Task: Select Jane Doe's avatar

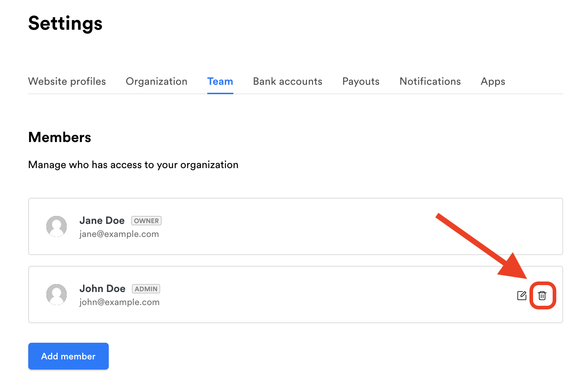Action: click(x=57, y=226)
